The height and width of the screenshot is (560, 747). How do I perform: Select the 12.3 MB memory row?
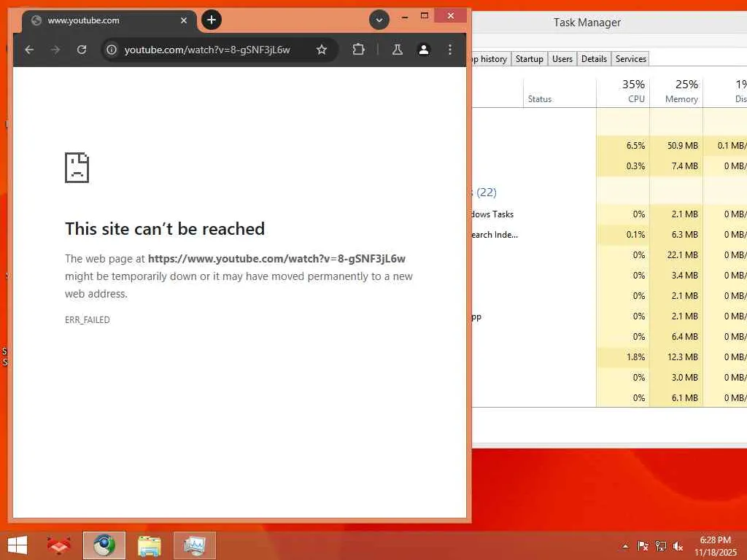[x=609, y=357]
